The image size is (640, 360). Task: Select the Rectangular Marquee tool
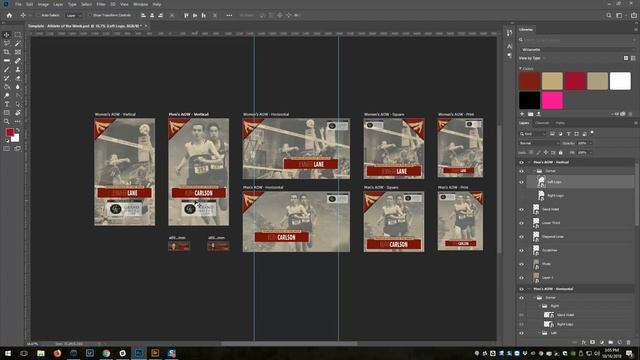pyautogui.click(x=18, y=35)
